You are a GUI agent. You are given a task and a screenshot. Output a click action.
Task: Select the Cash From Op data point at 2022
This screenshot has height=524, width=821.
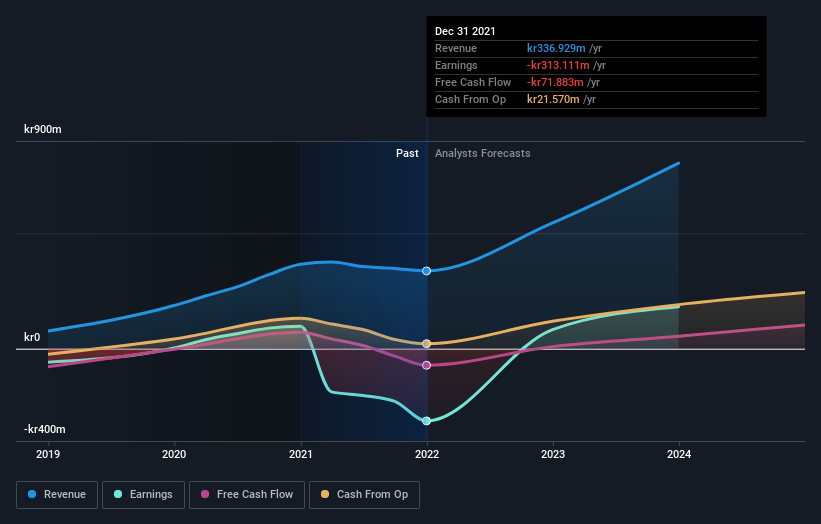427,344
